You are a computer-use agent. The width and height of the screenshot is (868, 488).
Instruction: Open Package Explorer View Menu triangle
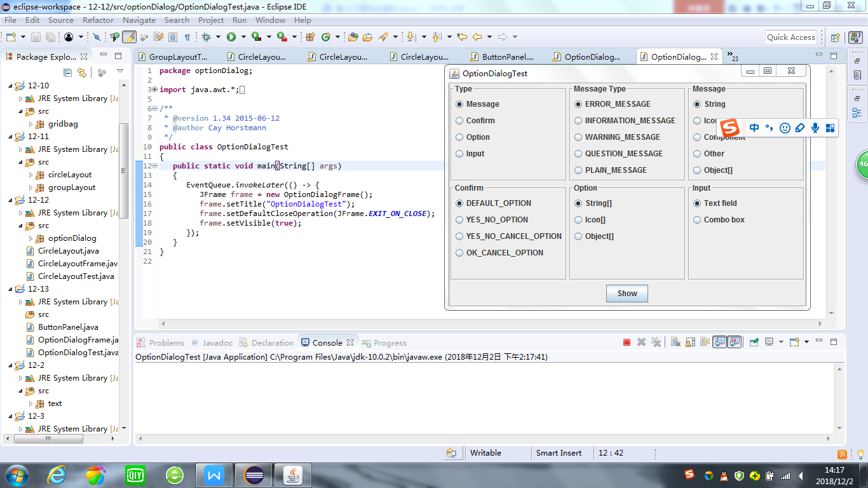coord(120,72)
